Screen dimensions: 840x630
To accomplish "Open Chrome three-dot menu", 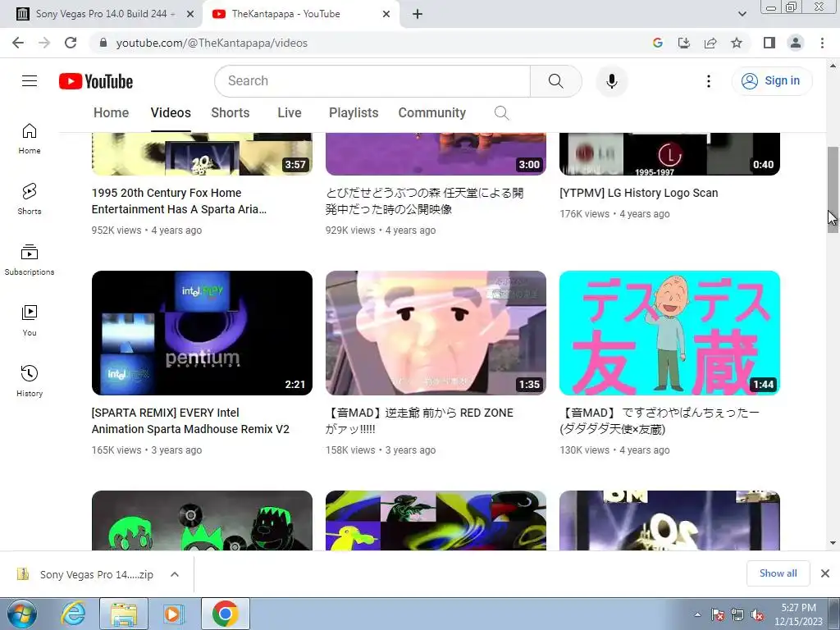I will tap(822, 43).
